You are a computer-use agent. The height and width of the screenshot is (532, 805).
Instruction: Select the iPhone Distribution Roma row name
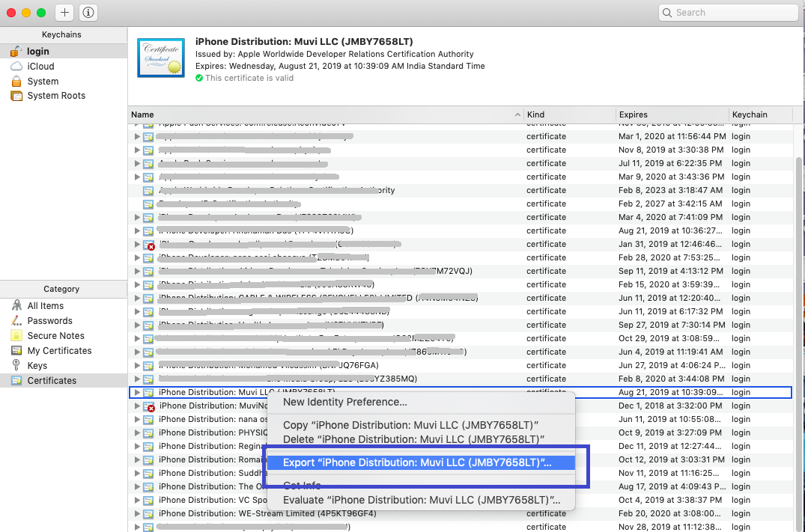213,459
